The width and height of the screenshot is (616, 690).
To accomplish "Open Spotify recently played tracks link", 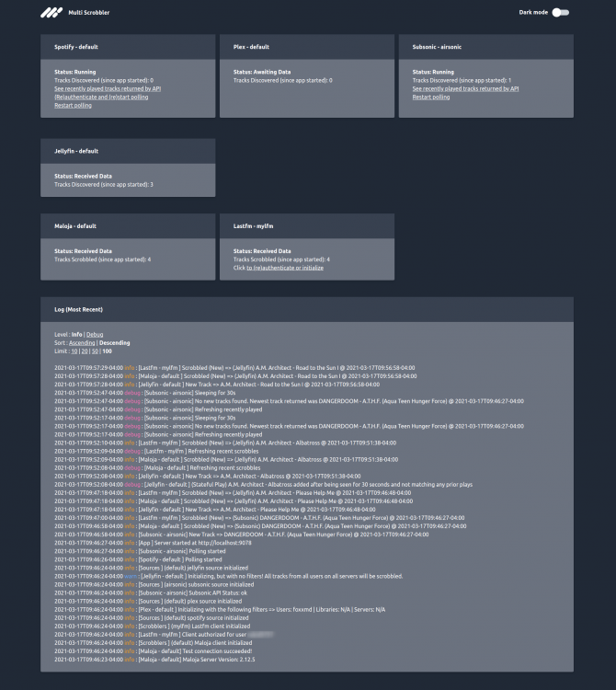I will click(x=108, y=88).
